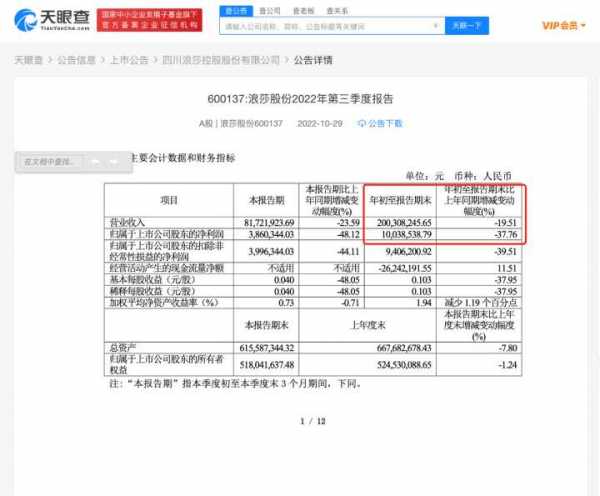The height and width of the screenshot is (496, 600).
Task: Click the 减少 1.19 个百分点 cell
Action: pyautogui.click(x=481, y=303)
